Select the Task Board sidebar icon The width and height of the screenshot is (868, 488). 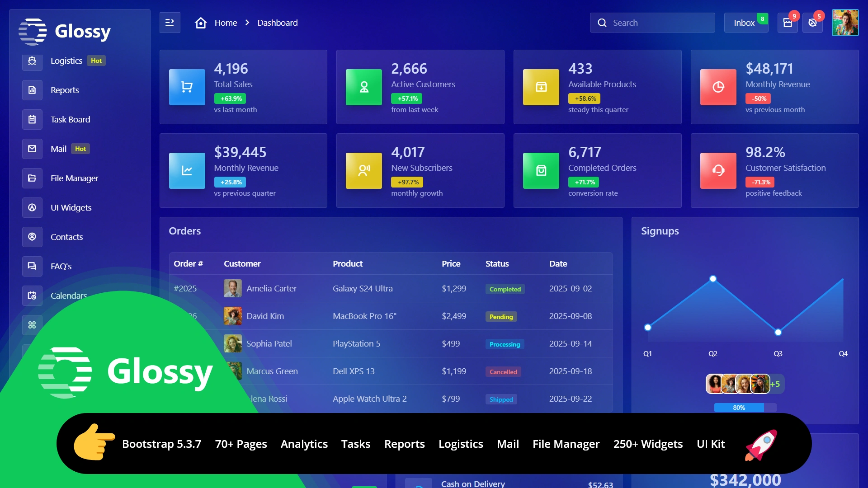click(x=32, y=119)
